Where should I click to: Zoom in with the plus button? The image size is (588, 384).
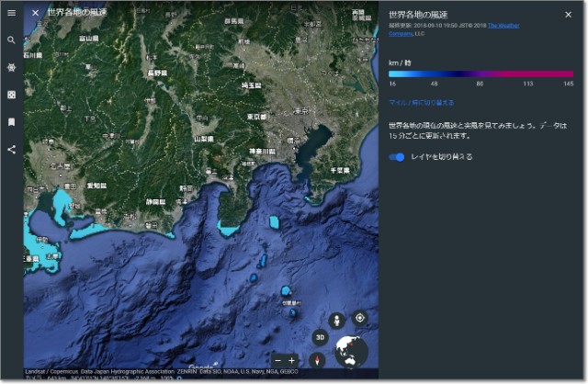coord(292,359)
